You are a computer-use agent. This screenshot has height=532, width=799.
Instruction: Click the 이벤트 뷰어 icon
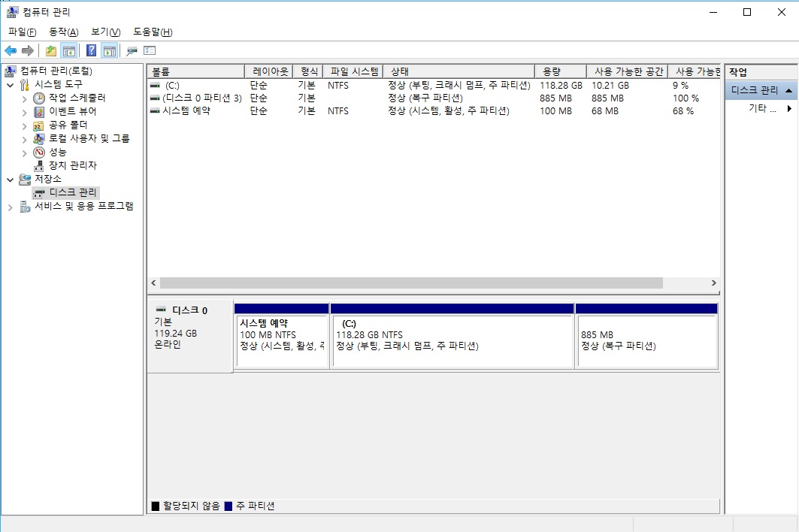pyautogui.click(x=39, y=112)
